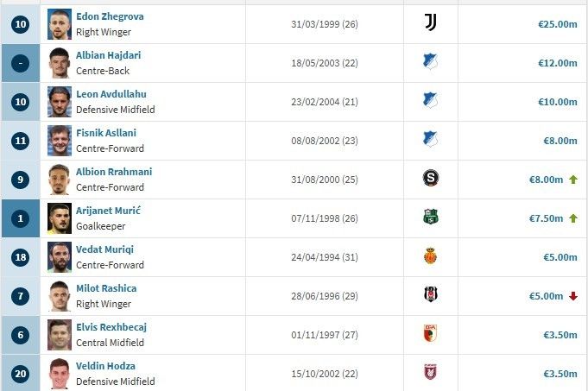This screenshot has height=391, width=588.
Task: Click Arijanet Murić's goalkeeper portrait thumbnail
Action: [x=60, y=218]
